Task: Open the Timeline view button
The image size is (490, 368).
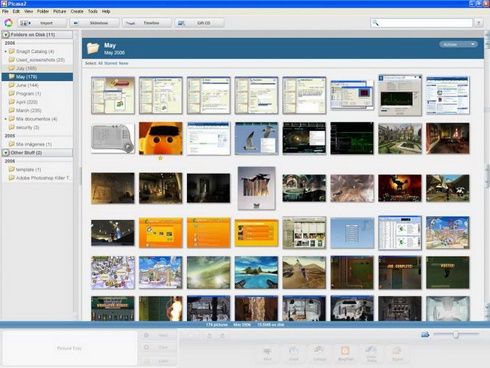Action: point(147,23)
